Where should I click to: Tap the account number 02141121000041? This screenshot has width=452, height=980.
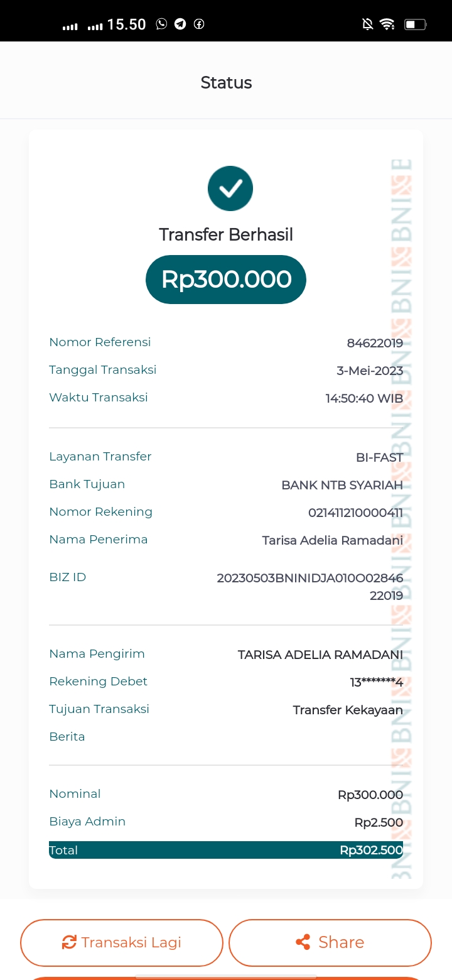[x=355, y=513]
